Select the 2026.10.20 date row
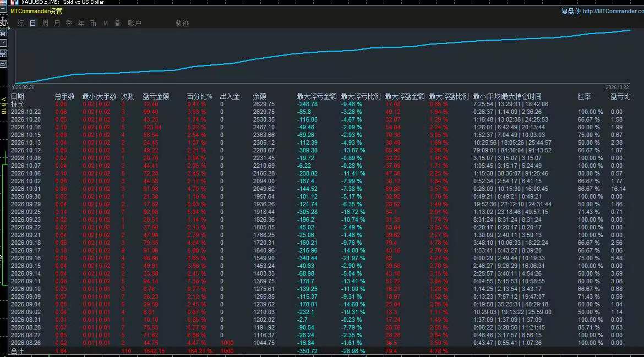Image resolution: width=644 pixels, height=357 pixels. click(x=26, y=119)
